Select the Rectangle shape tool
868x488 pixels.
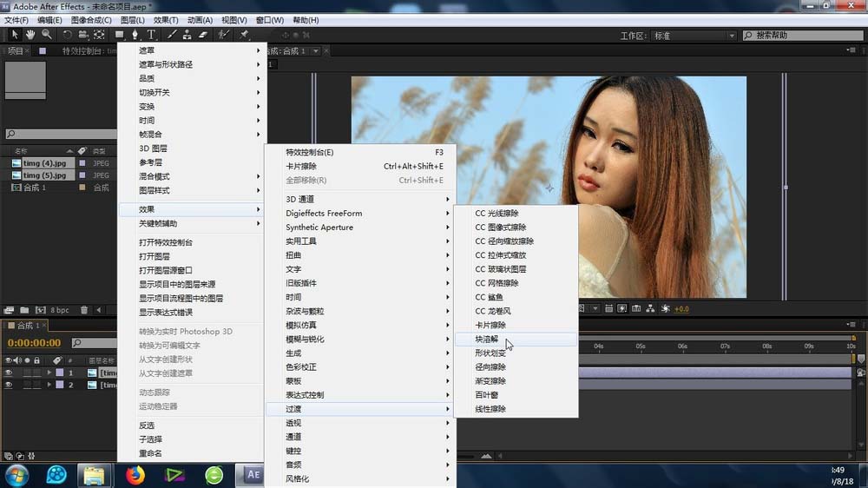[119, 35]
